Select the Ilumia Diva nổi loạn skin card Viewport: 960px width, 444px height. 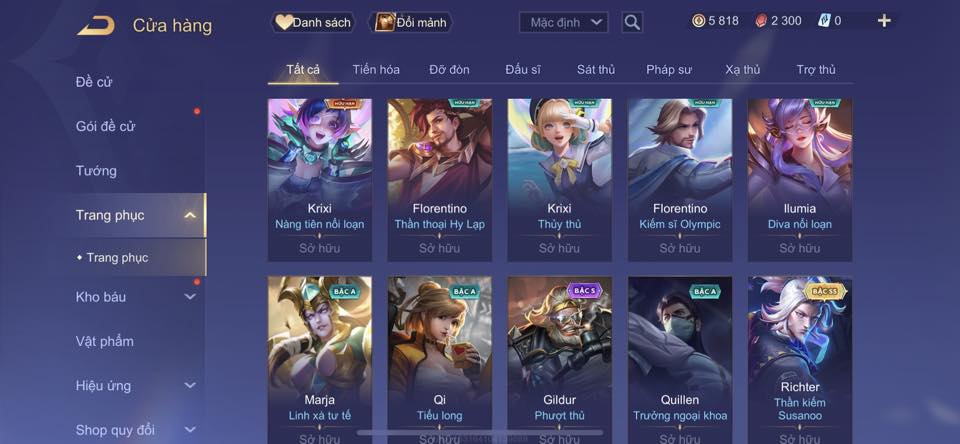[800, 180]
